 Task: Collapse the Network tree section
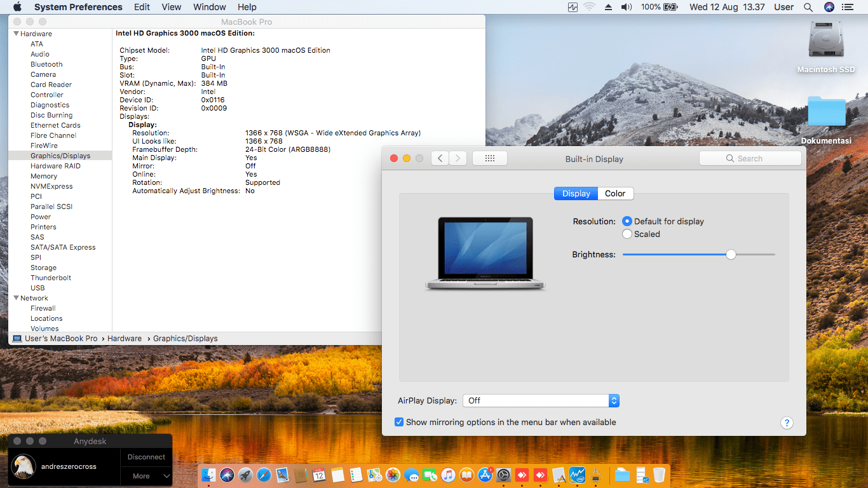coord(16,298)
